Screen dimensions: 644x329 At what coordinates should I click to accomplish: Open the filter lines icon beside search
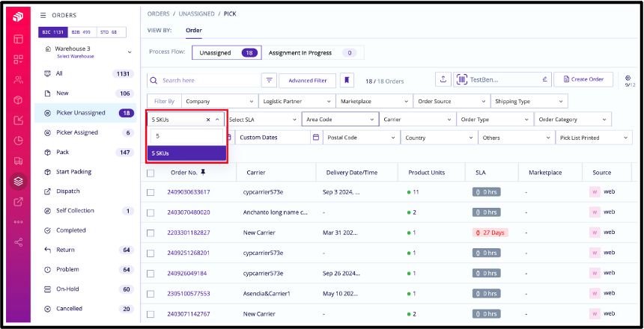pyautogui.click(x=269, y=80)
